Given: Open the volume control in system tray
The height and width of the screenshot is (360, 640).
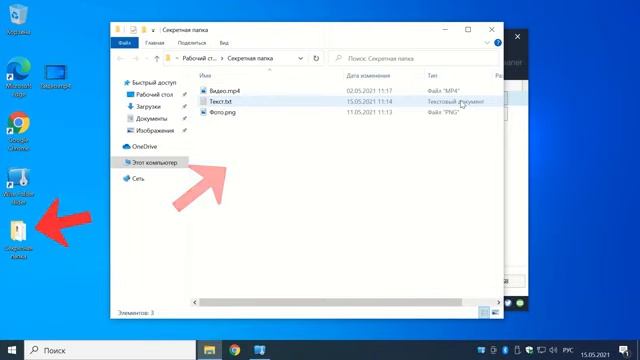Looking at the screenshot, I should pos(553,350).
